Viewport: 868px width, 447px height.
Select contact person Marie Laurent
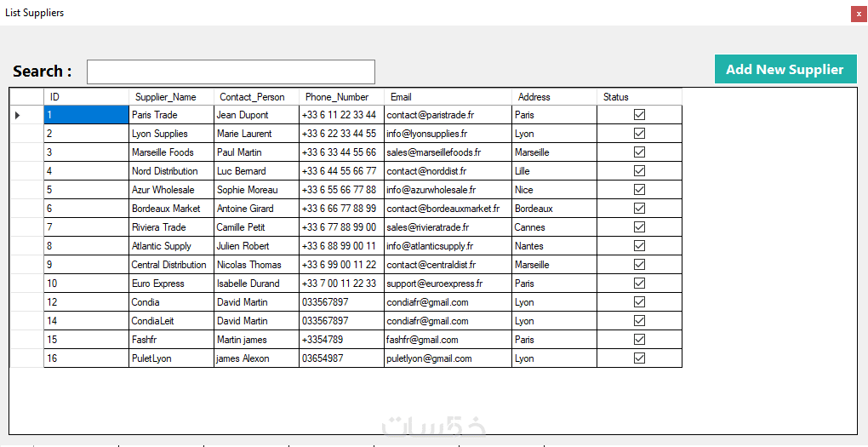click(x=257, y=134)
